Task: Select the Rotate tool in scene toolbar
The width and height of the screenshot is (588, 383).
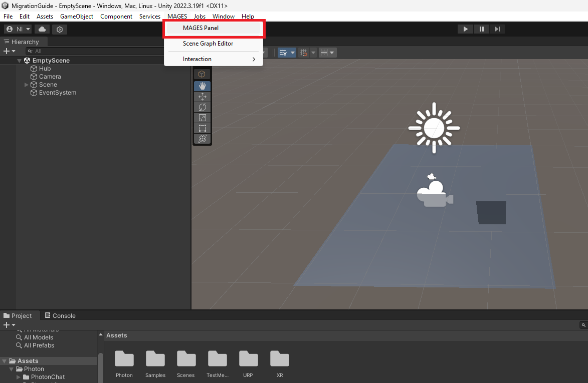Action: click(202, 107)
